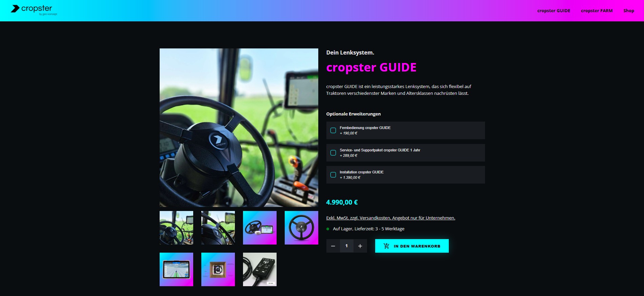The height and width of the screenshot is (296, 644).
Task: Click the cropster logo in header
Action: 34,9
